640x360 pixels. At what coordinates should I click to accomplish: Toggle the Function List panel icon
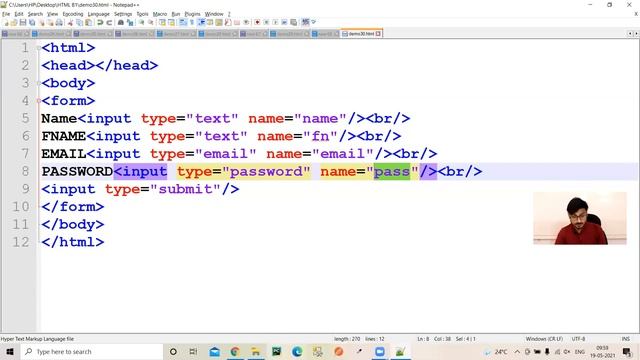(x=227, y=22)
